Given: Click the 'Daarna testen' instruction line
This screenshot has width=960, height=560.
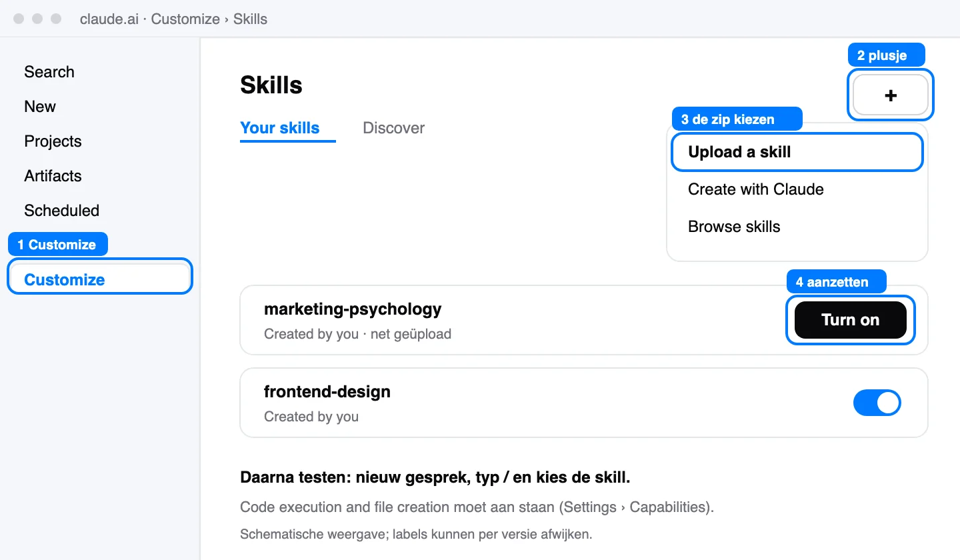Looking at the screenshot, I should pos(435,478).
